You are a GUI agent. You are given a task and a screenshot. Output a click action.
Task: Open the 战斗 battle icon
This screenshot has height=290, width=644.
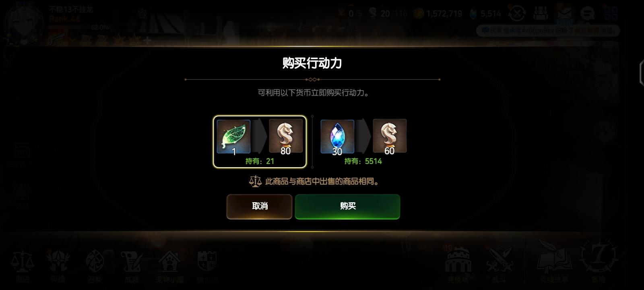tap(499, 265)
